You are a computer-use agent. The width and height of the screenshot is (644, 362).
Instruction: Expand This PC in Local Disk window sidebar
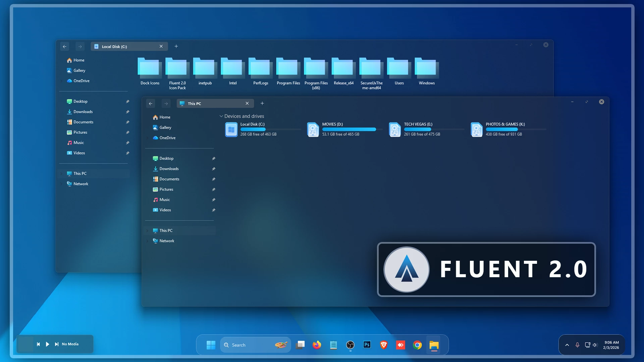(x=62, y=174)
